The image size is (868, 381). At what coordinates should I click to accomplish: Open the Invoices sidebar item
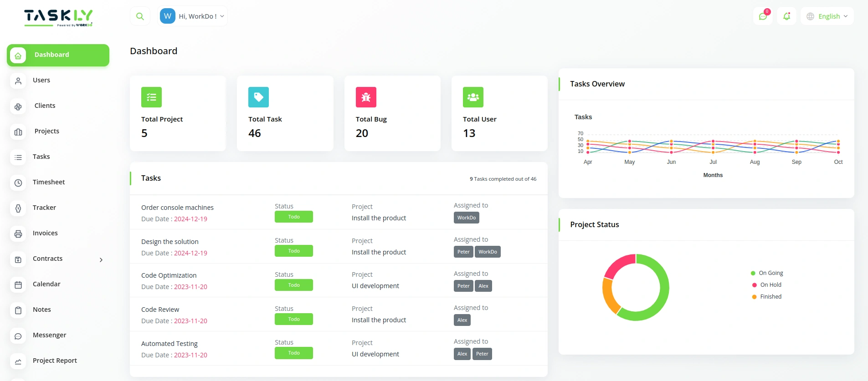45,233
